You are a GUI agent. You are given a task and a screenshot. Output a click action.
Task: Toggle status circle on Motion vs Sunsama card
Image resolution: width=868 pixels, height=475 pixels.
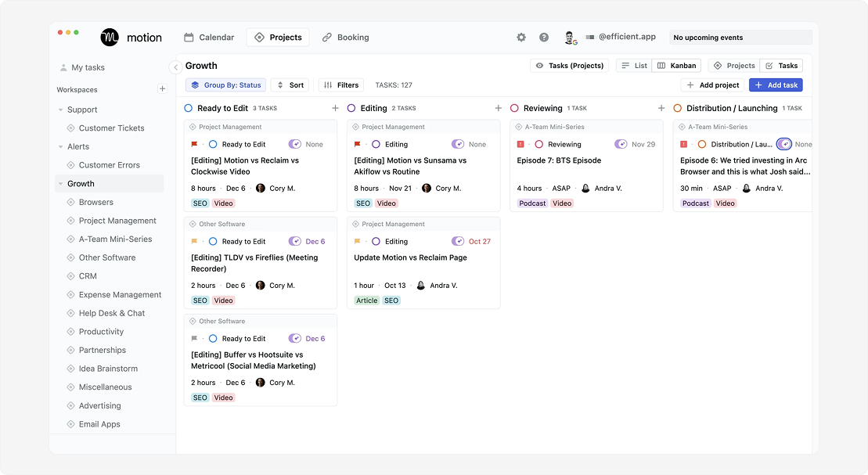tap(376, 144)
